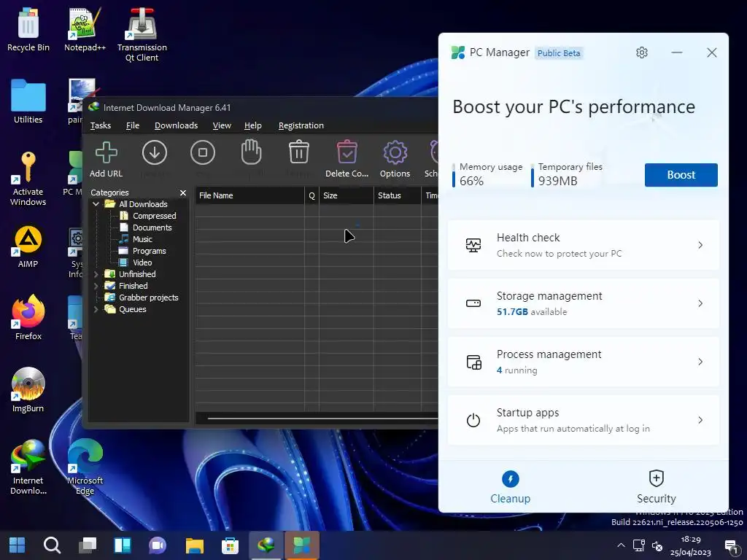The width and height of the screenshot is (747, 560).
Task: Open Process management card arrow
Action: (700, 362)
